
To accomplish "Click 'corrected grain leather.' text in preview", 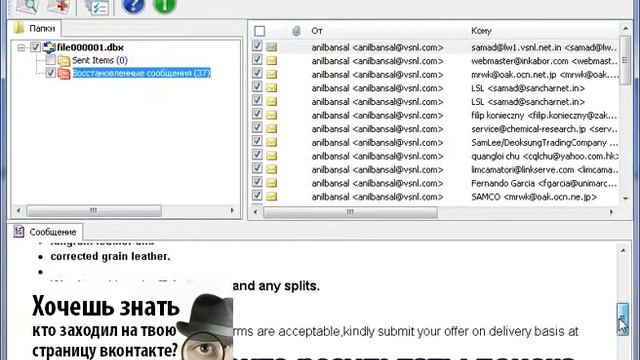I will tap(110, 256).
